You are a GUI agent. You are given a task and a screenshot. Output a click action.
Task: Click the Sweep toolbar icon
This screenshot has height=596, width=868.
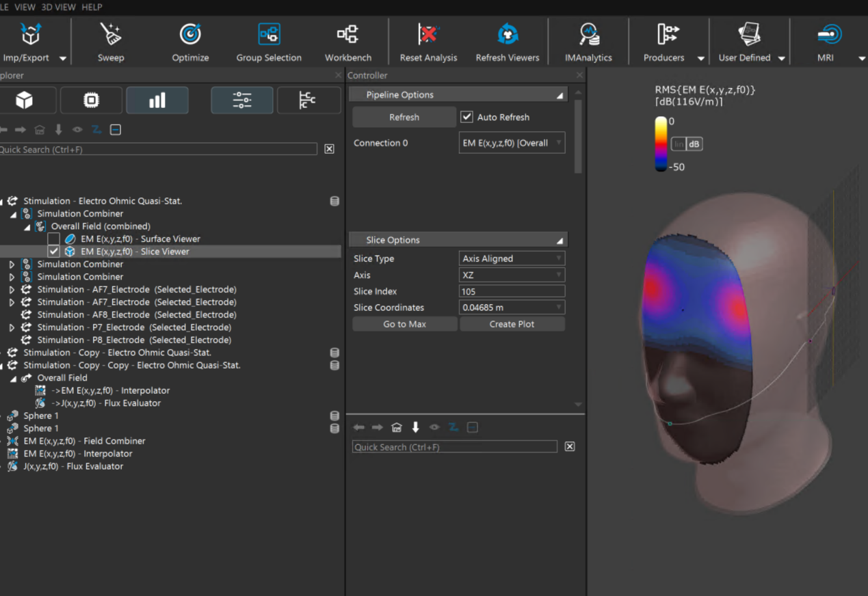pos(110,34)
